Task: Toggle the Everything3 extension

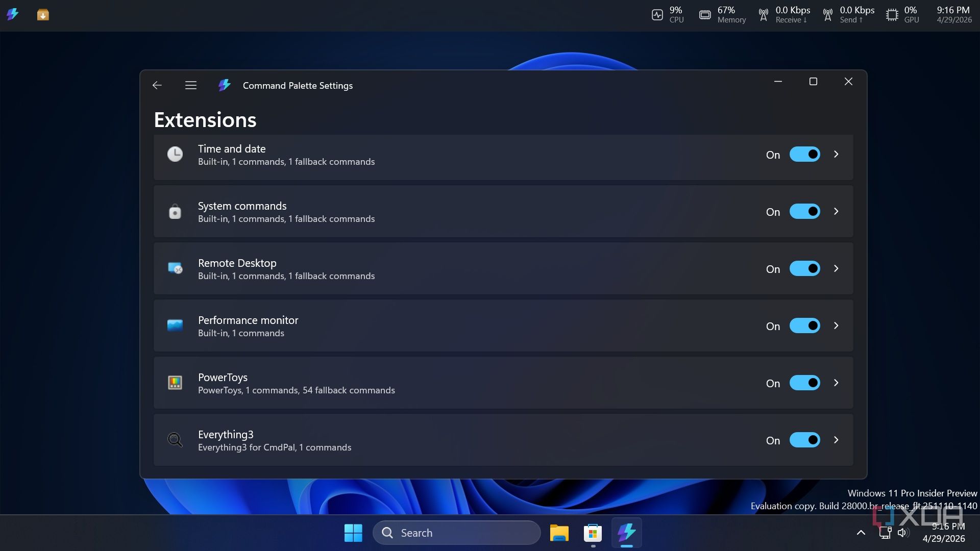Action: [805, 440]
